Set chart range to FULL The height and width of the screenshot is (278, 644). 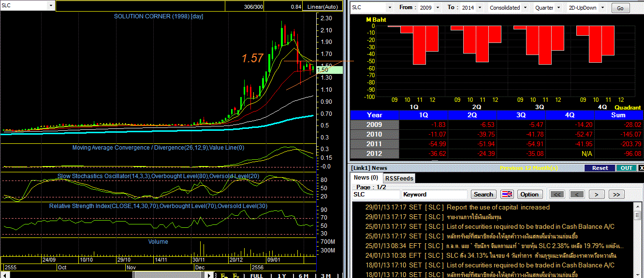[x=256, y=275]
